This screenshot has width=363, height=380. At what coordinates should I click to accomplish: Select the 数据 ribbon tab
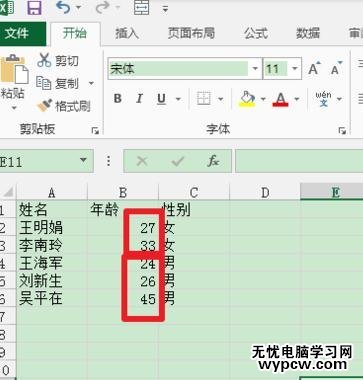(308, 33)
